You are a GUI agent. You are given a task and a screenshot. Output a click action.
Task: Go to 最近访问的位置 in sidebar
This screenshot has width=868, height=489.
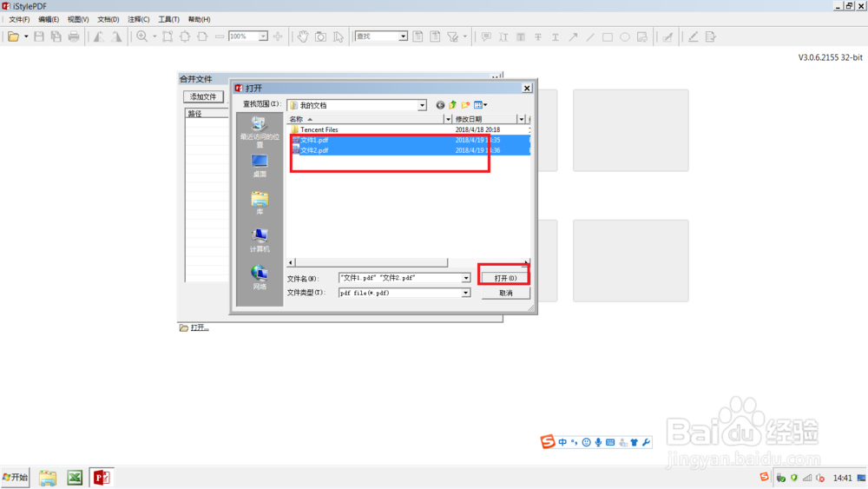click(x=260, y=132)
